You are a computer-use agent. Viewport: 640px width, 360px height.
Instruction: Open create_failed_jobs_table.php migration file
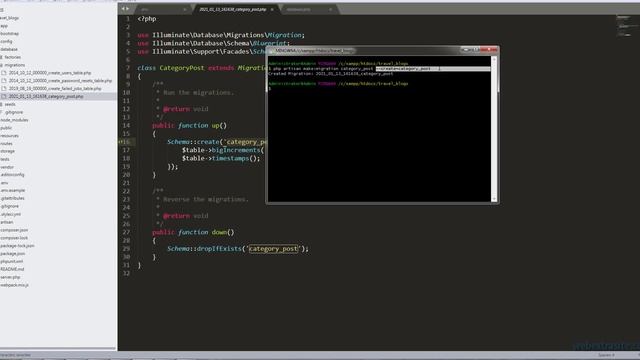(x=55, y=89)
